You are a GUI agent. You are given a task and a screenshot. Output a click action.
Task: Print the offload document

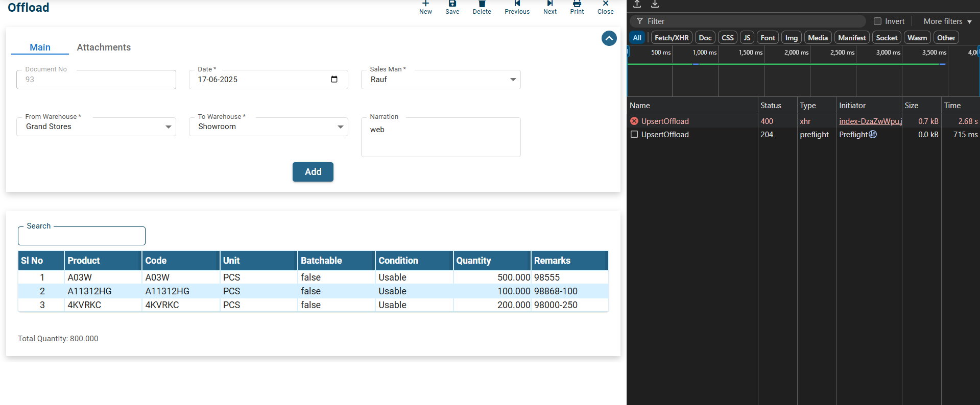(577, 4)
